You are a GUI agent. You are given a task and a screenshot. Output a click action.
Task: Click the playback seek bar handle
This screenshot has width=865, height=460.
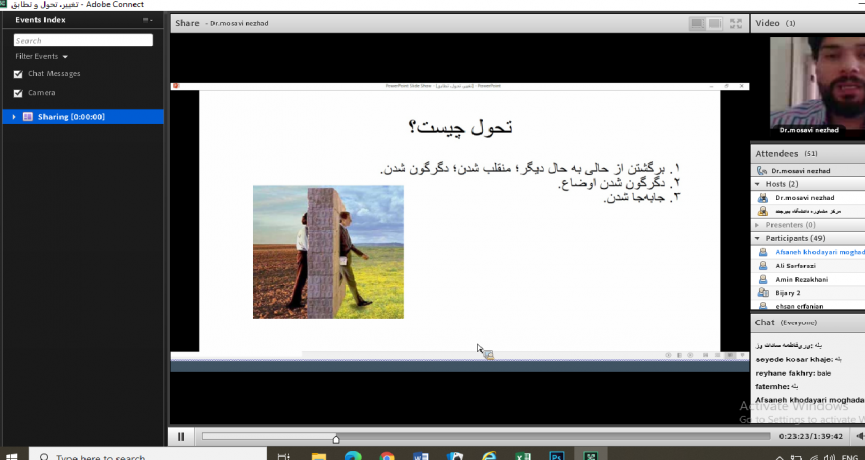336,440
